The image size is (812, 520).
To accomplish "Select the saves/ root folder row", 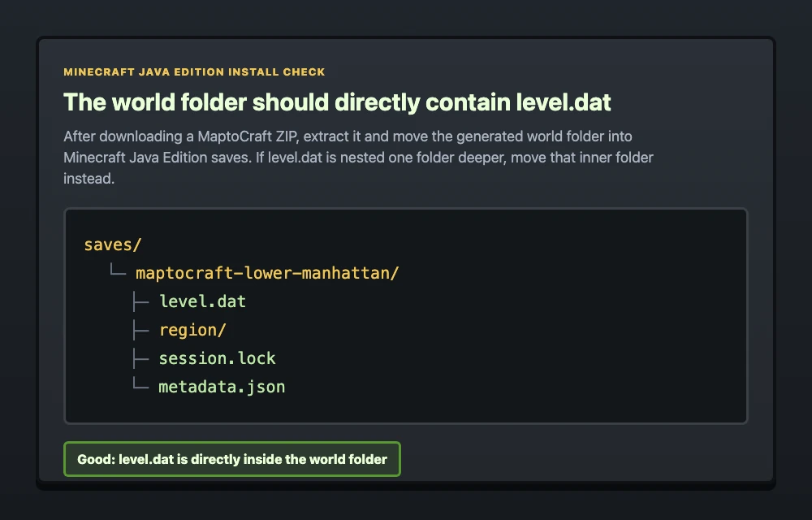I will pos(113,245).
